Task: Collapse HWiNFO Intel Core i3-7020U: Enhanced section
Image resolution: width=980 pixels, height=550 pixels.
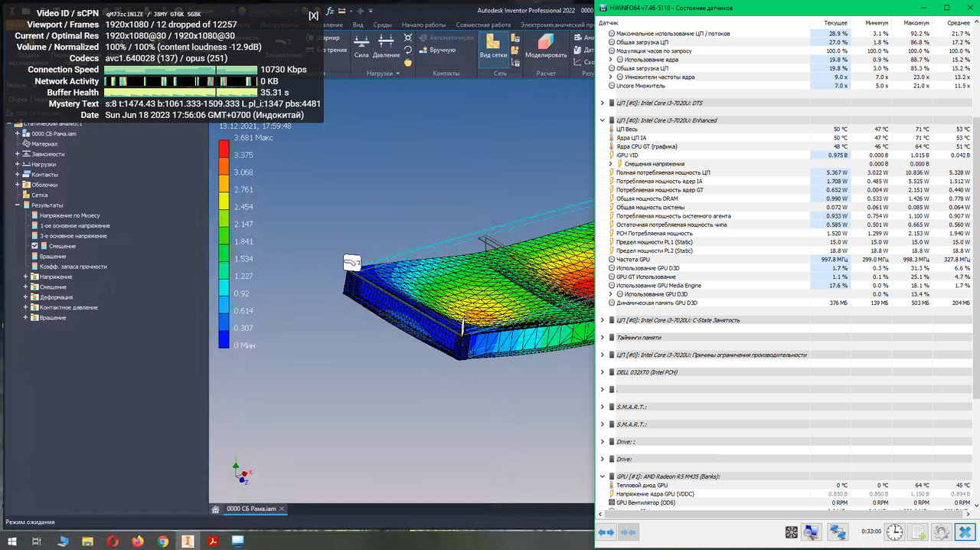Action: click(x=603, y=120)
